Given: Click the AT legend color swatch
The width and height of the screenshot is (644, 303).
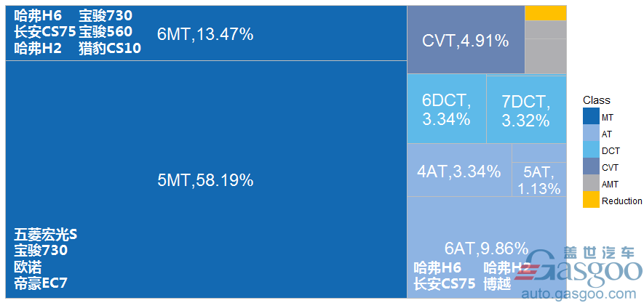Looking at the screenshot, I should (x=591, y=132).
